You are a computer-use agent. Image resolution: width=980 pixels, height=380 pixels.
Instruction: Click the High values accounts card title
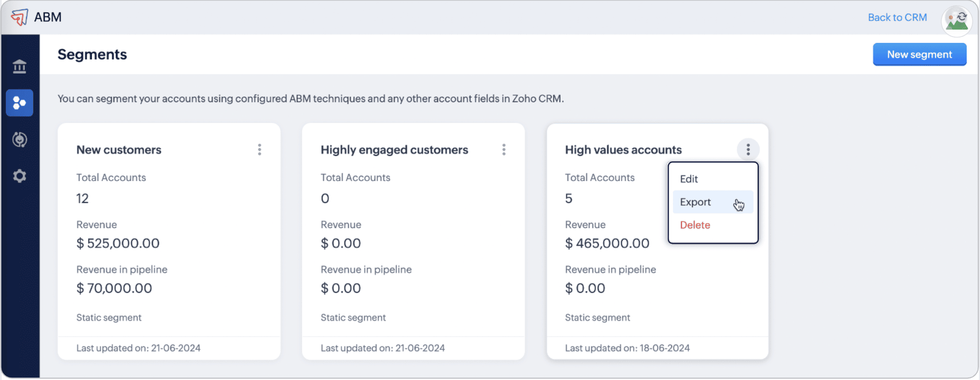coord(623,150)
